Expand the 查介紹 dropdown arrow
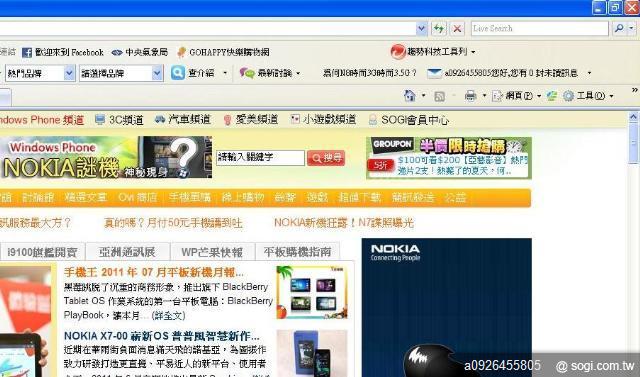Screen dimensions: 640x377 (225, 73)
